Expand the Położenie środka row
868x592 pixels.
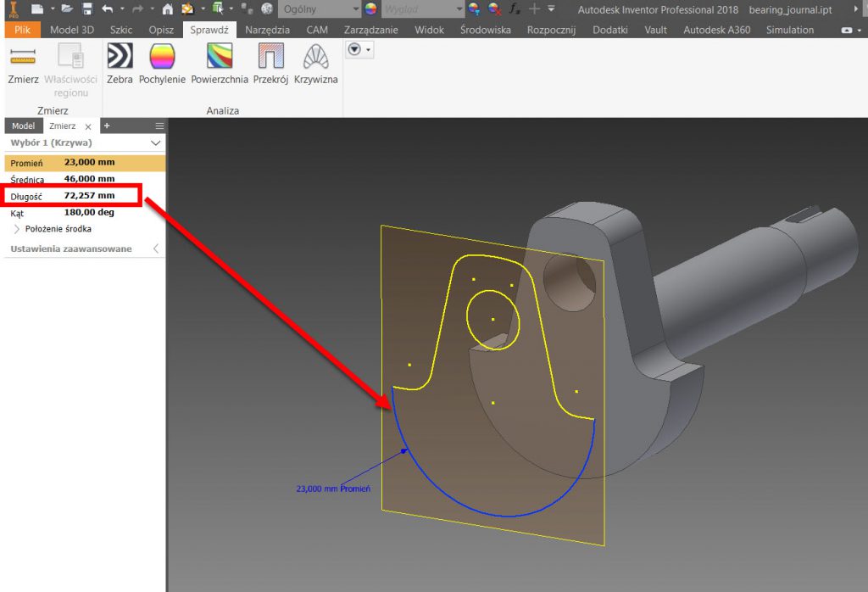coord(17,229)
